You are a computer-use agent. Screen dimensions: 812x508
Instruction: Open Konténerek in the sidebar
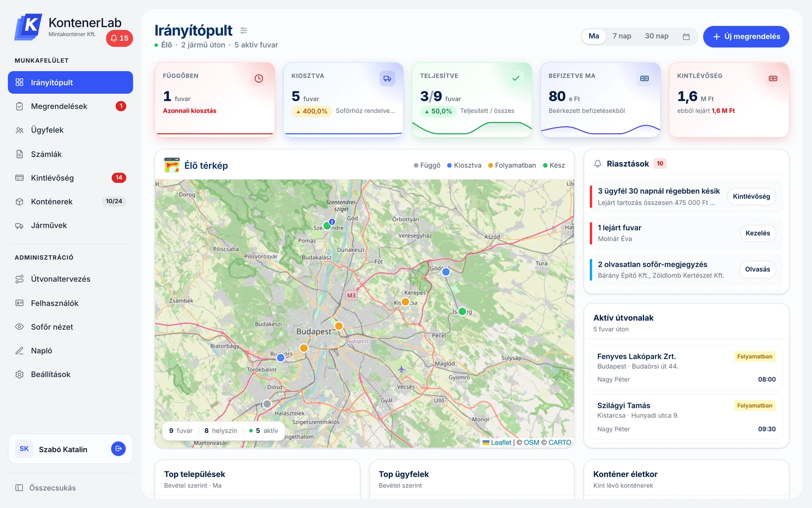pyautogui.click(x=71, y=202)
